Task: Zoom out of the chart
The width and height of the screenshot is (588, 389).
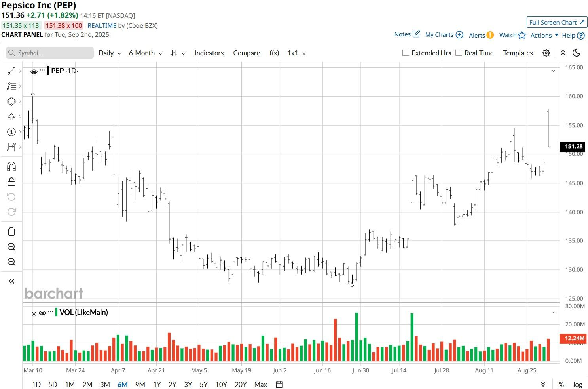Action: pyautogui.click(x=11, y=262)
